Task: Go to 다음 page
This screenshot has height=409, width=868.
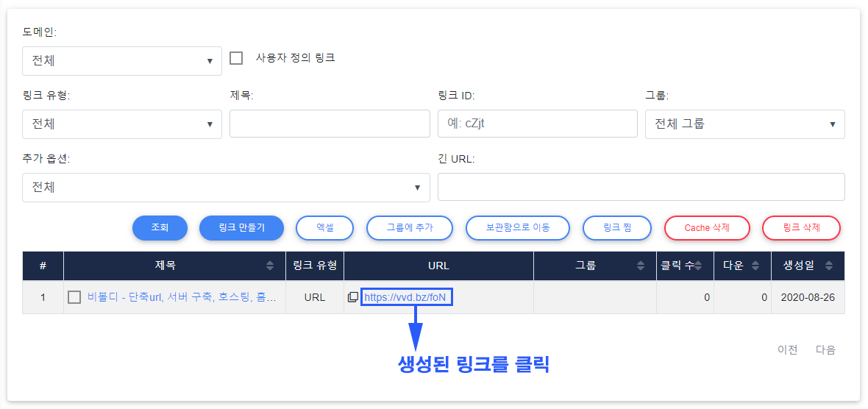Action: pyautogui.click(x=825, y=349)
